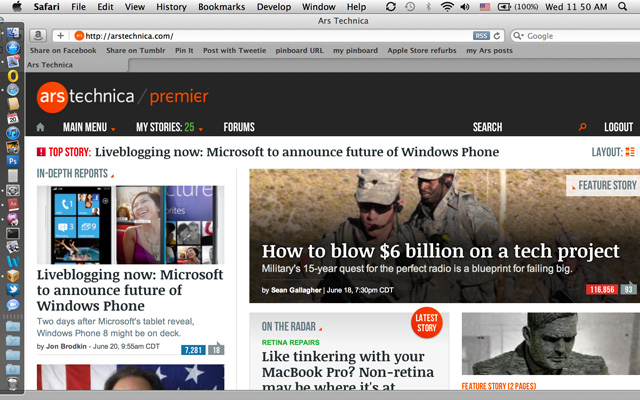The width and height of the screenshot is (640, 400).
Task: Open the MacBook Pro non-retina article
Action: (x=348, y=371)
